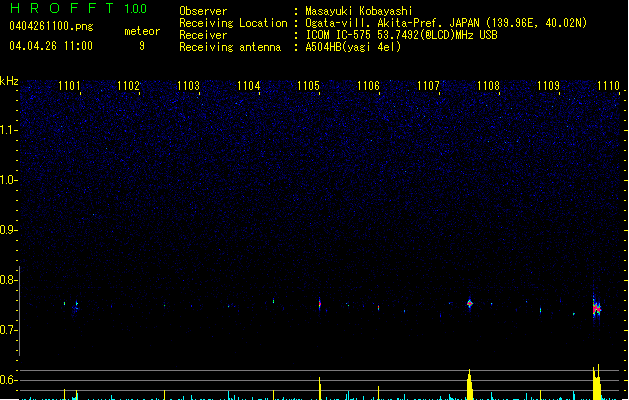Click the 0.7 kHz axis label
Screen dimensions: 629x400
[8, 330]
